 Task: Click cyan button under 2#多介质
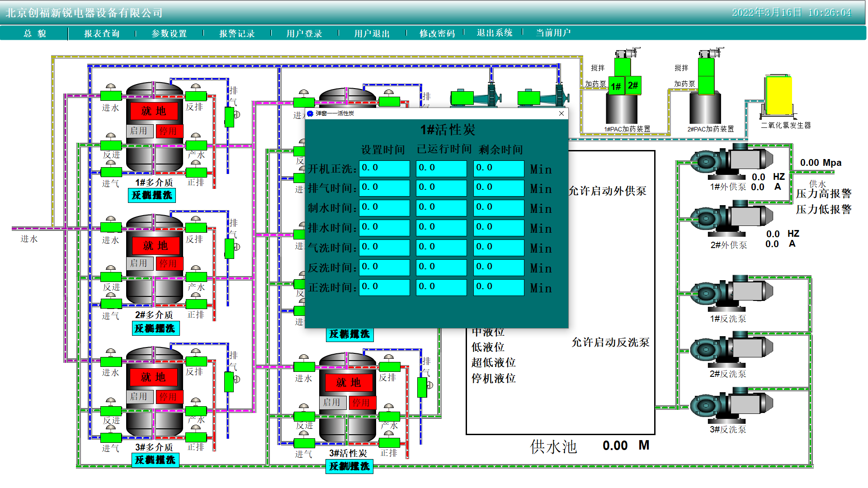(x=156, y=328)
